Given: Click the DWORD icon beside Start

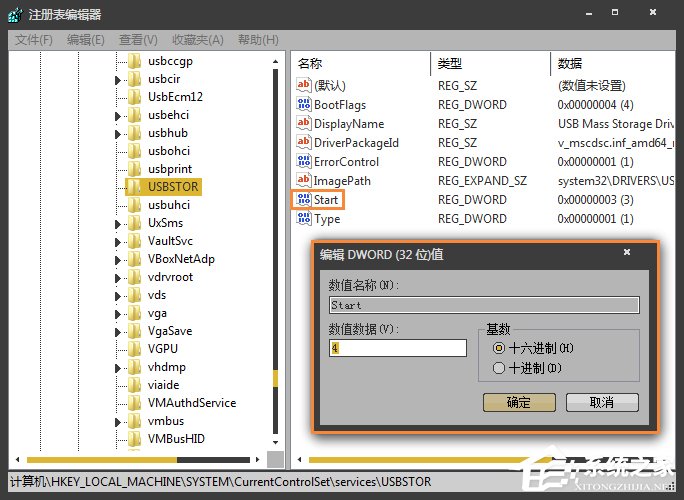Looking at the screenshot, I should click(x=303, y=199).
